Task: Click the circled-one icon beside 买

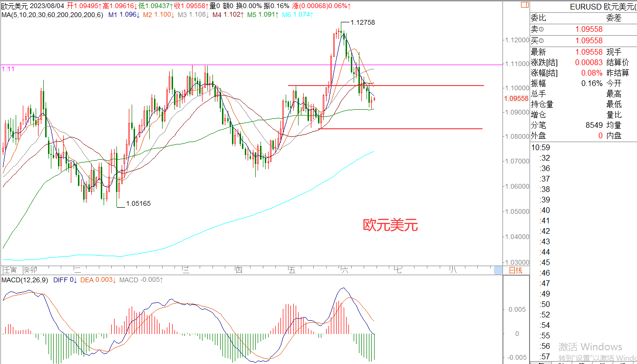Action: (x=541, y=41)
